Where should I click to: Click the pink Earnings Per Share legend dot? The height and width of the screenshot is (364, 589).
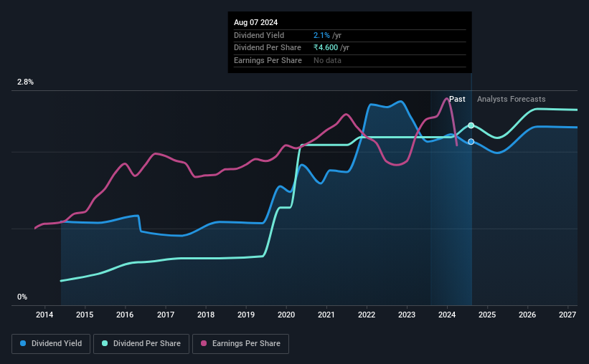coord(204,343)
